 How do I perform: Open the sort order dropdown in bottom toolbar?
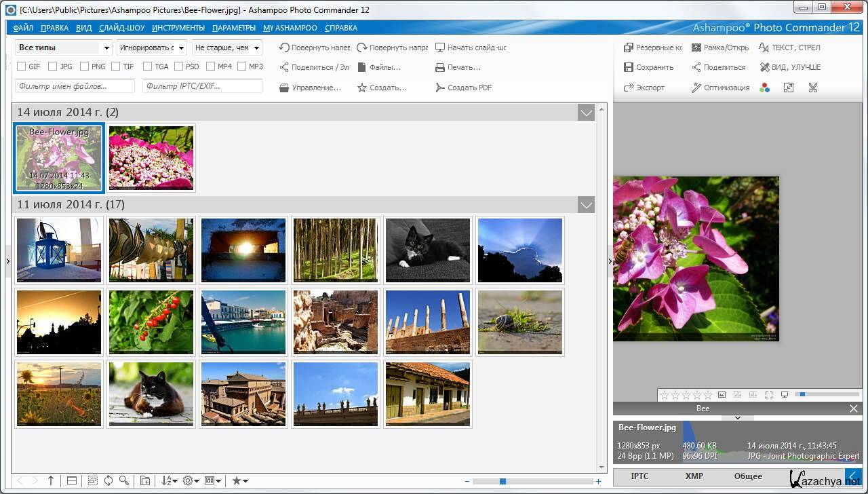point(169,480)
